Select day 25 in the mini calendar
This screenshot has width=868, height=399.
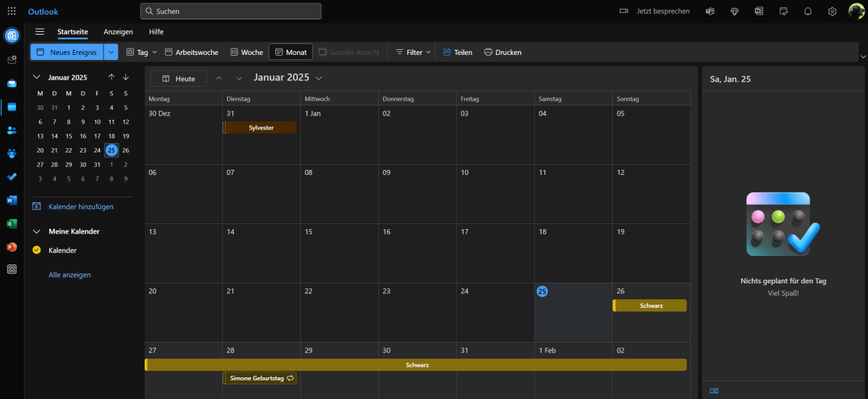111,150
